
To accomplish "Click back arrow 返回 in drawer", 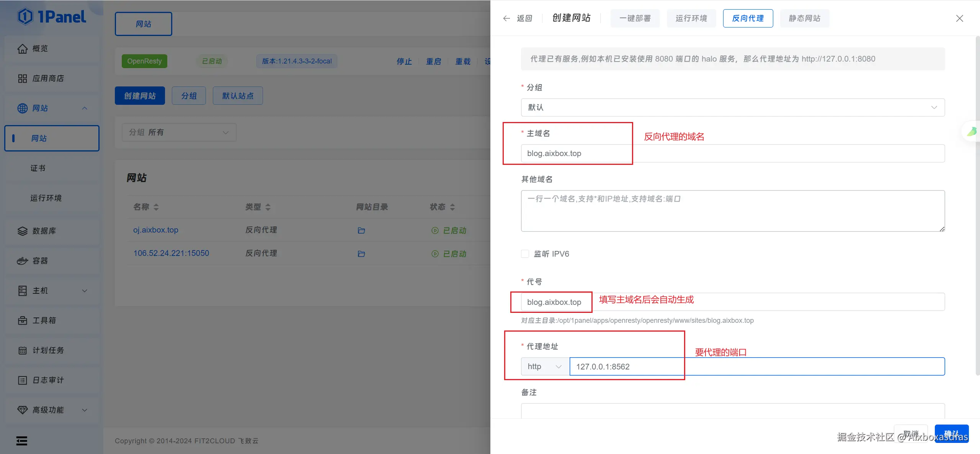I will click(x=506, y=18).
